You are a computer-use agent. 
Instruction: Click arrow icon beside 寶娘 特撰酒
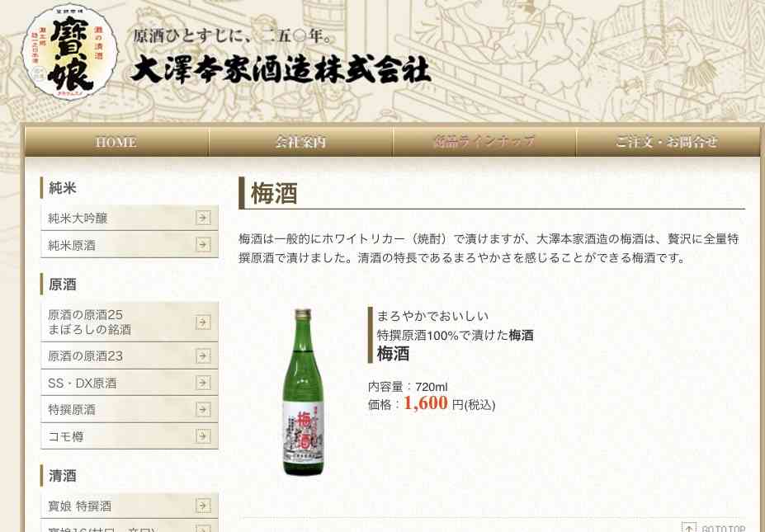203,506
